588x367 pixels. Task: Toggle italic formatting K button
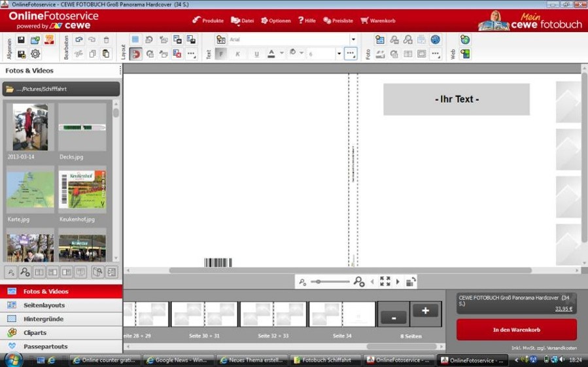(x=237, y=54)
